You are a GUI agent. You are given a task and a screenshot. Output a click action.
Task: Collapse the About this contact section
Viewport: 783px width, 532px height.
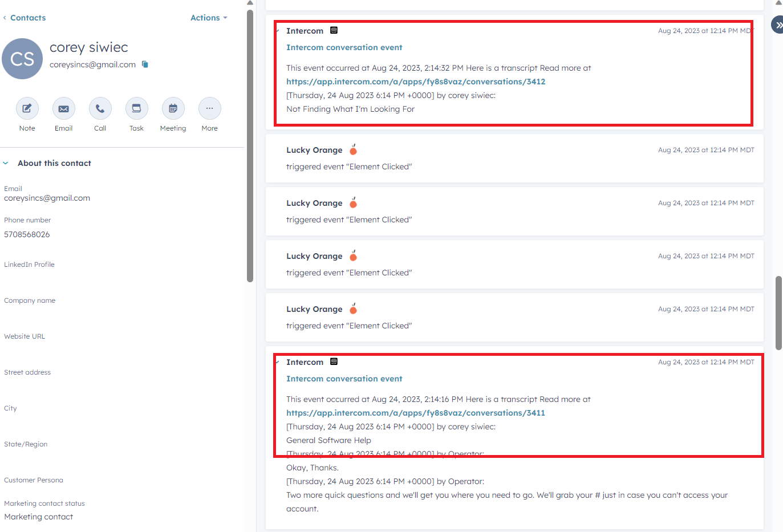click(6, 163)
